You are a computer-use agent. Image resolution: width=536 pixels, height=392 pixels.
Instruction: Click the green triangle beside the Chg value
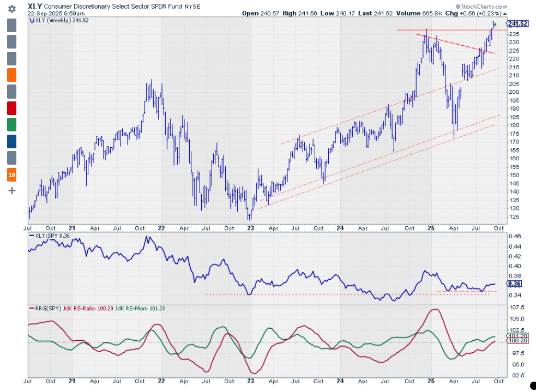[x=504, y=13]
